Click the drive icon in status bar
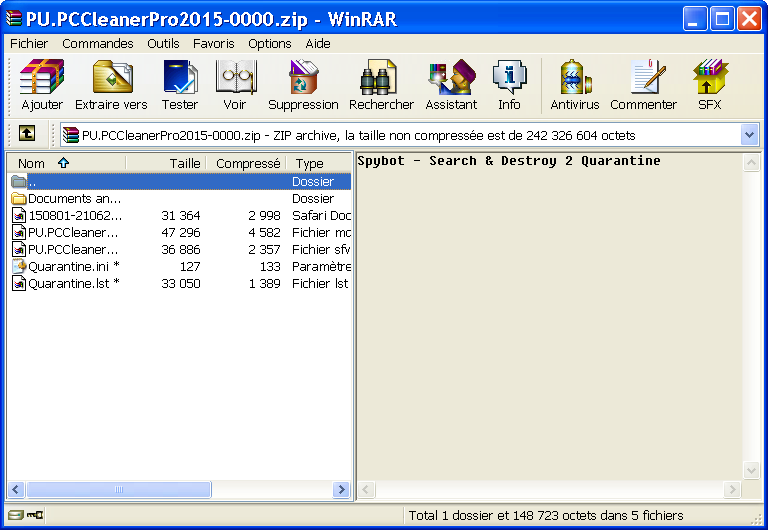768x530 pixels. point(16,515)
